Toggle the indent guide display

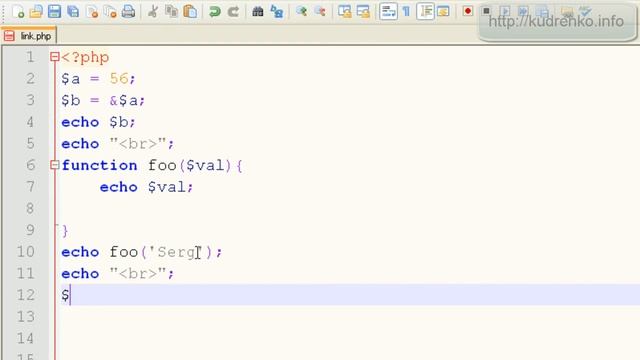[x=425, y=11]
